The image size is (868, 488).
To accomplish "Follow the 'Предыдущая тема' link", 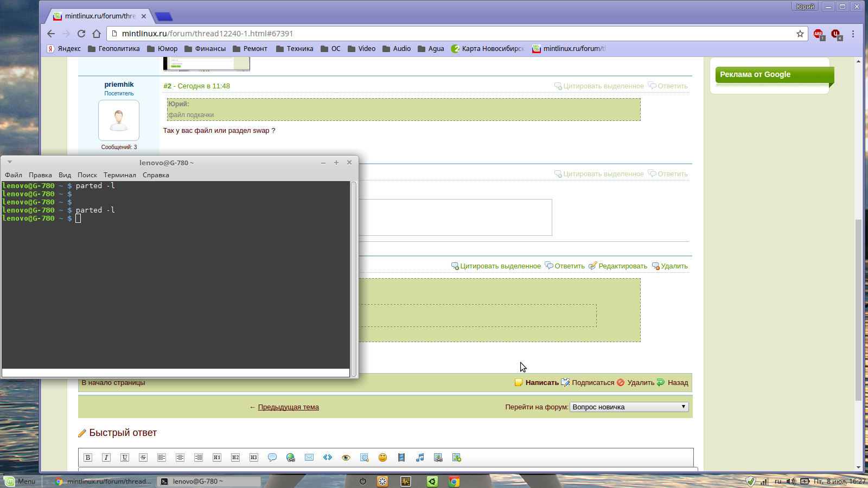I will tap(288, 407).
